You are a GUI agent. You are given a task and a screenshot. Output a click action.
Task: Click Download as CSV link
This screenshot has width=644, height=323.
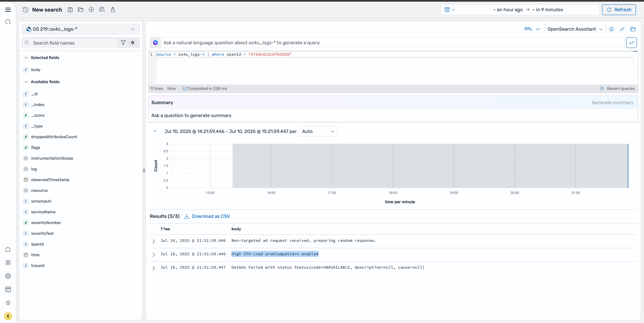coord(210,217)
